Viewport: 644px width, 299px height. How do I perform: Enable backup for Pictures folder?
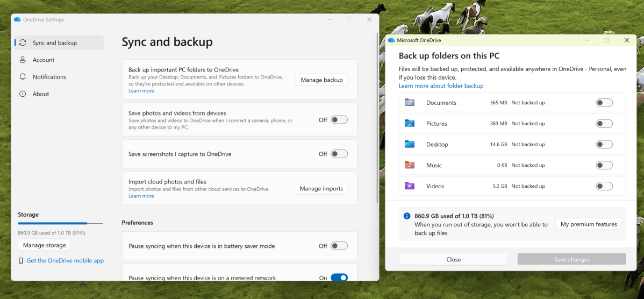tap(604, 124)
